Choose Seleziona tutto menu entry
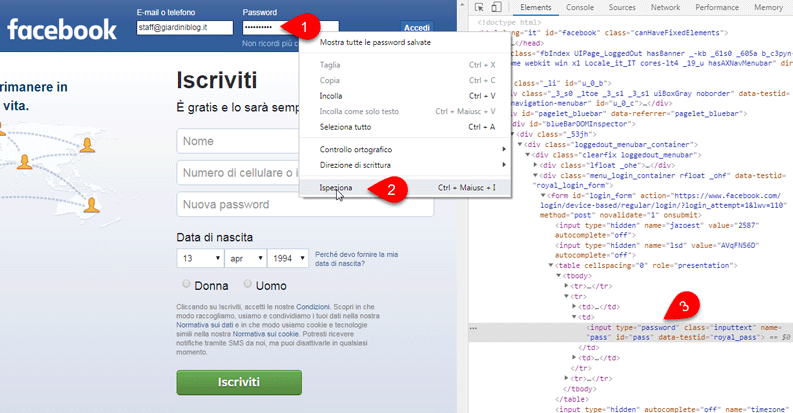Screen dimensions: 793x413 pos(405,127)
